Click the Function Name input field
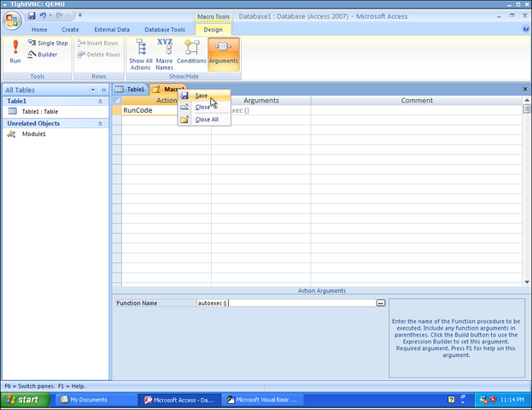532x410 pixels. pos(286,303)
